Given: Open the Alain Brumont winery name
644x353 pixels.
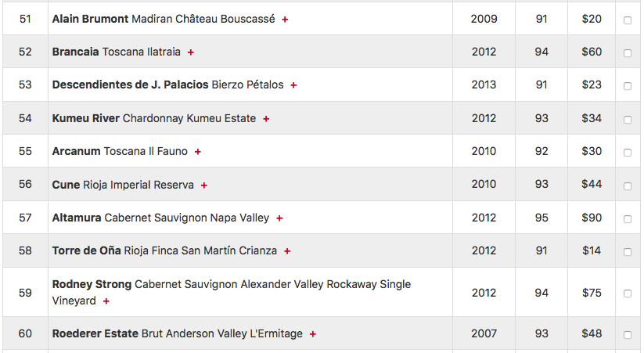Looking at the screenshot, I should click(90, 19).
